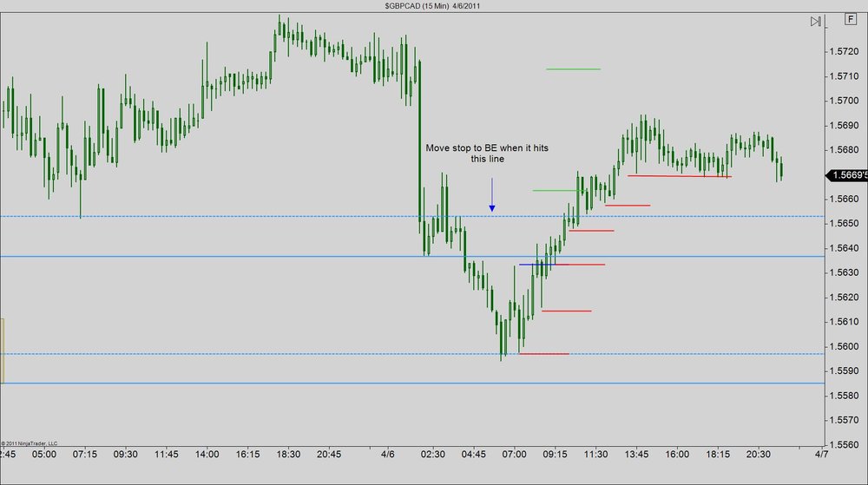Click the 1.5630 price axis label
The image size is (868, 485).
(844, 272)
